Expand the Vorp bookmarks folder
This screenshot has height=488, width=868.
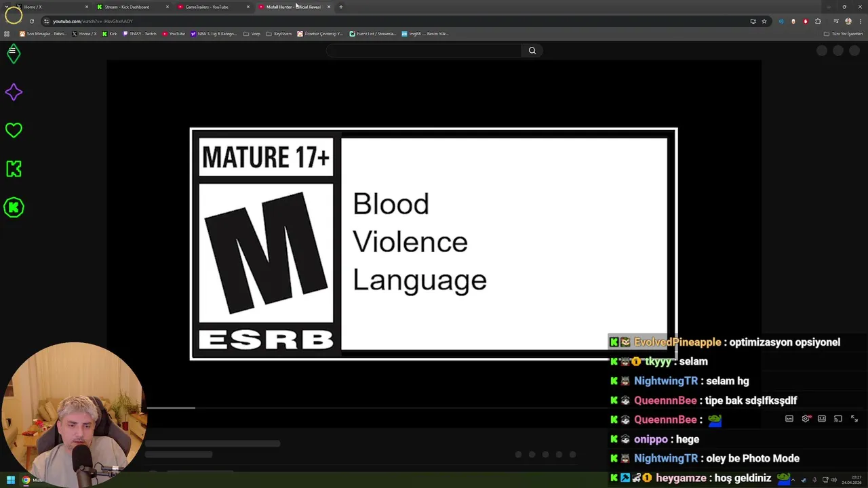(x=252, y=33)
